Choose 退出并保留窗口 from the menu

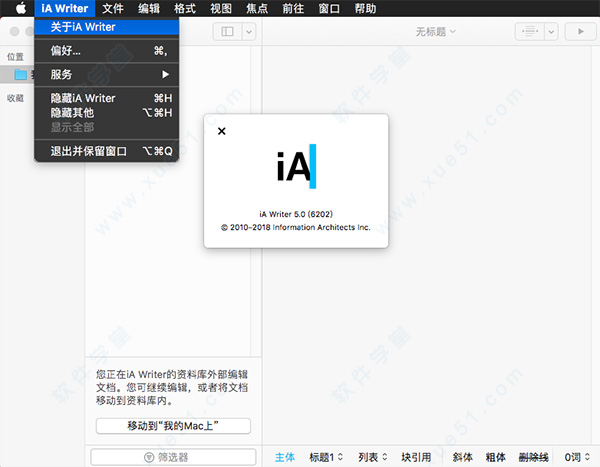[106, 151]
